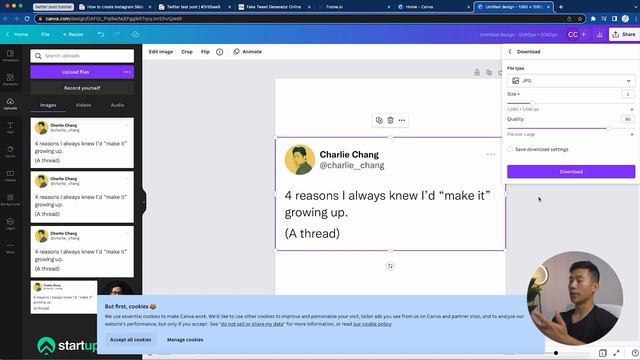The width and height of the screenshot is (640, 360).
Task: Switch to the Videos uploads tab
Action: point(83,105)
